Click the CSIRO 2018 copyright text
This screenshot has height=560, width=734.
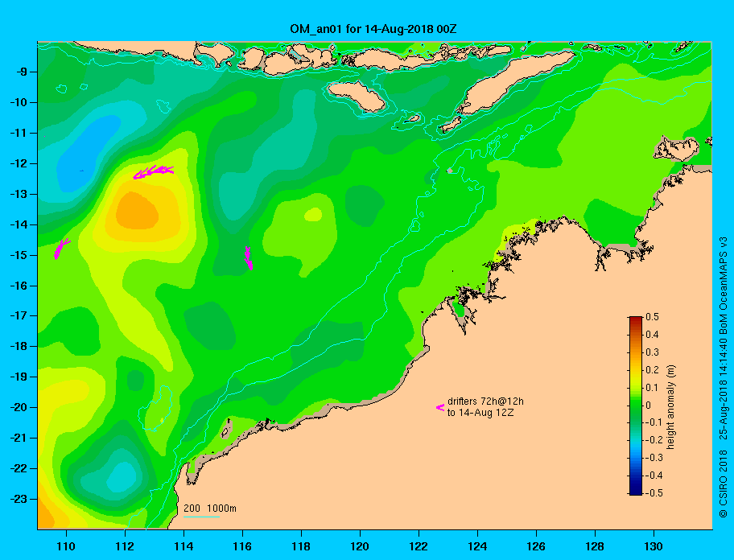click(x=723, y=484)
